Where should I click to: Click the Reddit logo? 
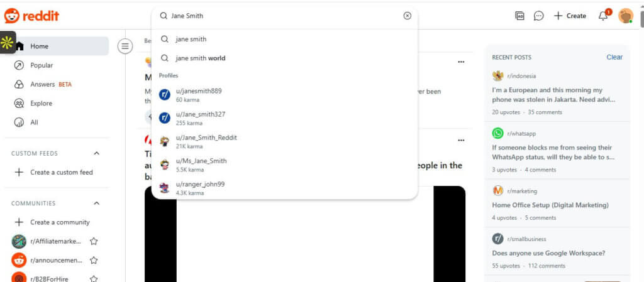click(31, 16)
